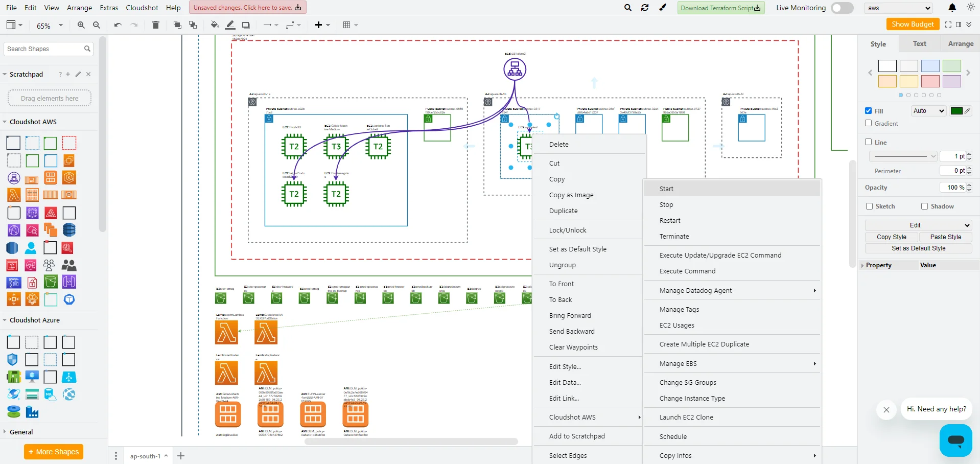Click Download Terraform Script button
980x464 pixels.
pyautogui.click(x=721, y=8)
